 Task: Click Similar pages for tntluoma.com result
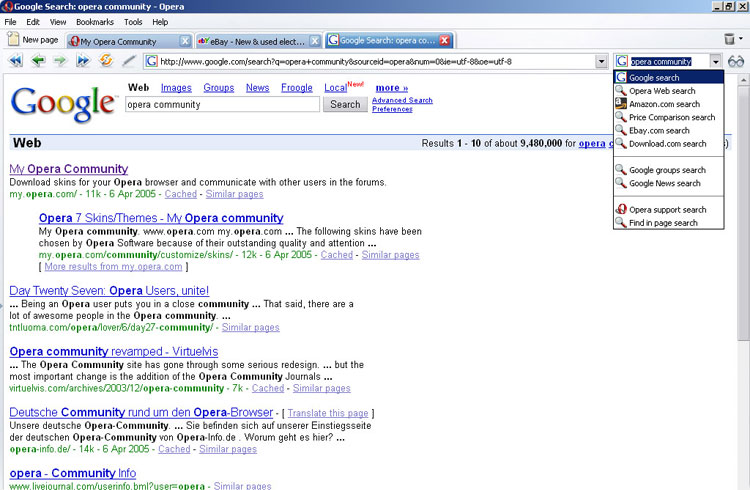click(x=251, y=328)
